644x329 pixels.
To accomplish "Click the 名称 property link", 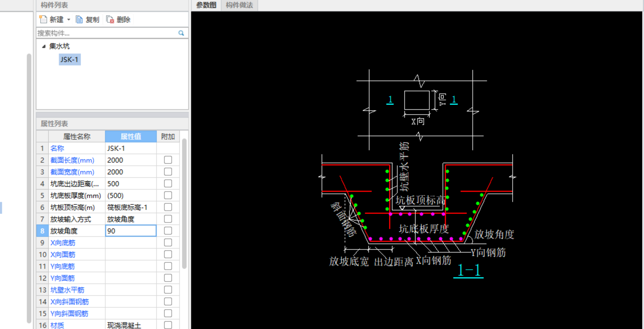I will pyautogui.click(x=57, y=148).
